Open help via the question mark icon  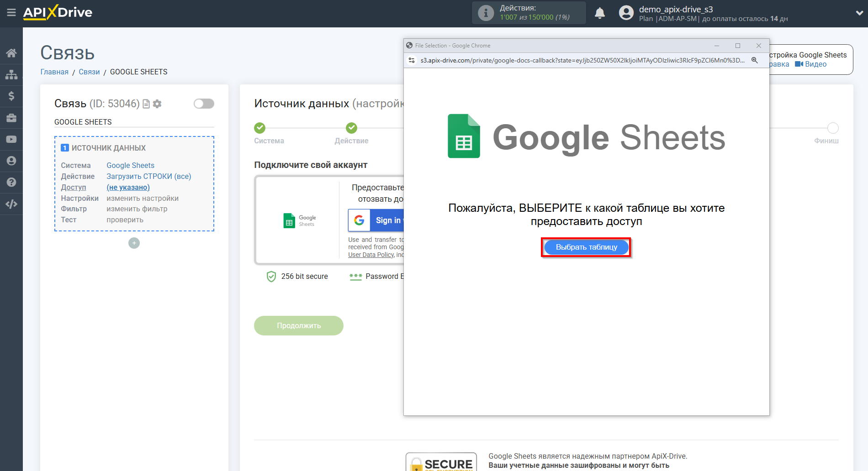[x=11, y=182]
